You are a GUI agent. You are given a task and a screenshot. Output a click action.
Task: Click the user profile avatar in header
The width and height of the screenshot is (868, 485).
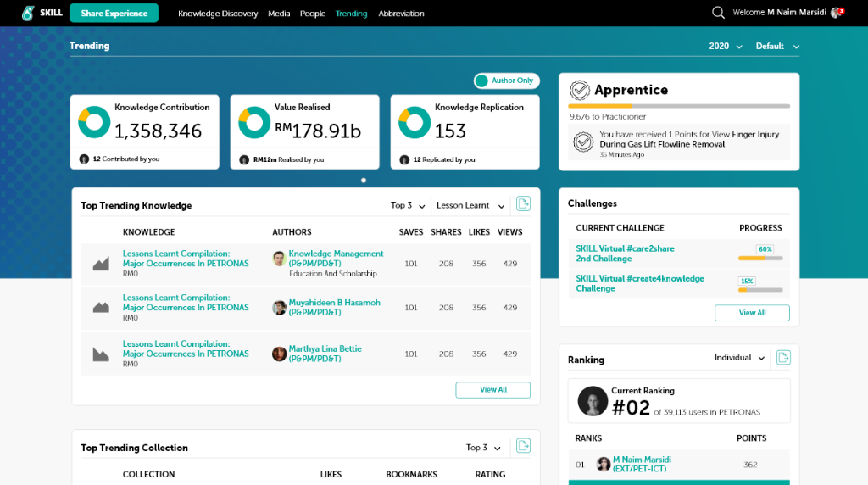[x=836, y=13]
